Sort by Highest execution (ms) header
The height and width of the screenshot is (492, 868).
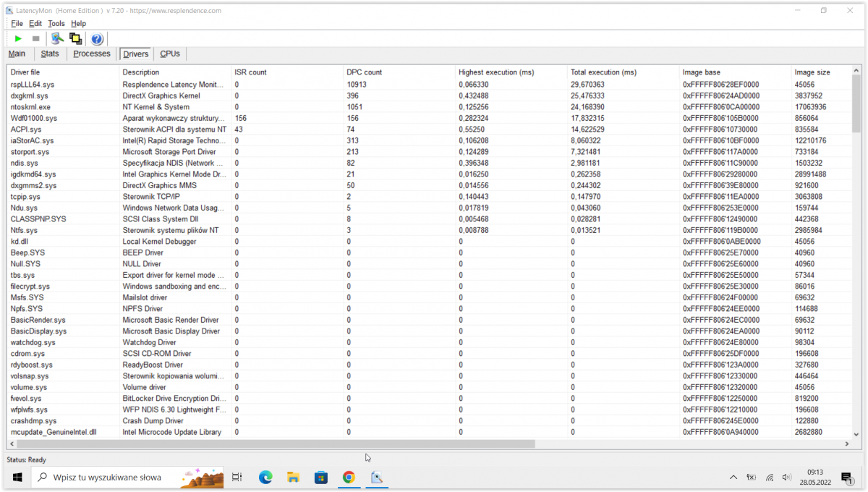tap(511, 72)
